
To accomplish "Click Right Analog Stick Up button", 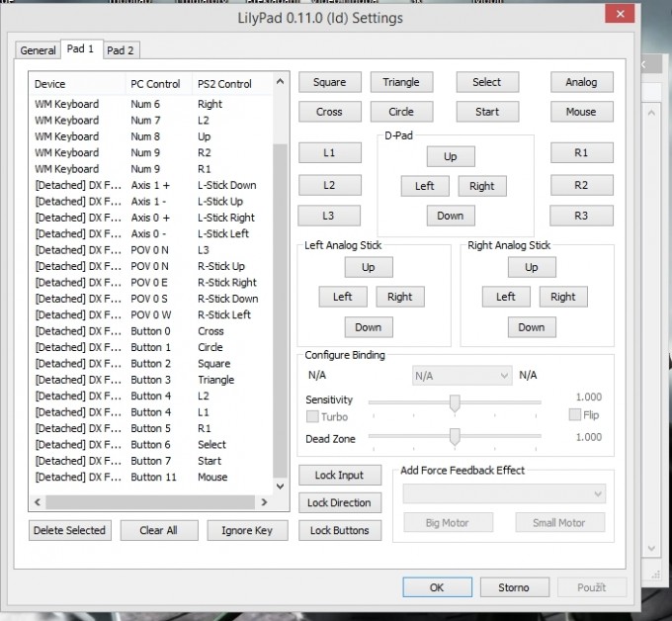I will coord(532,267).
